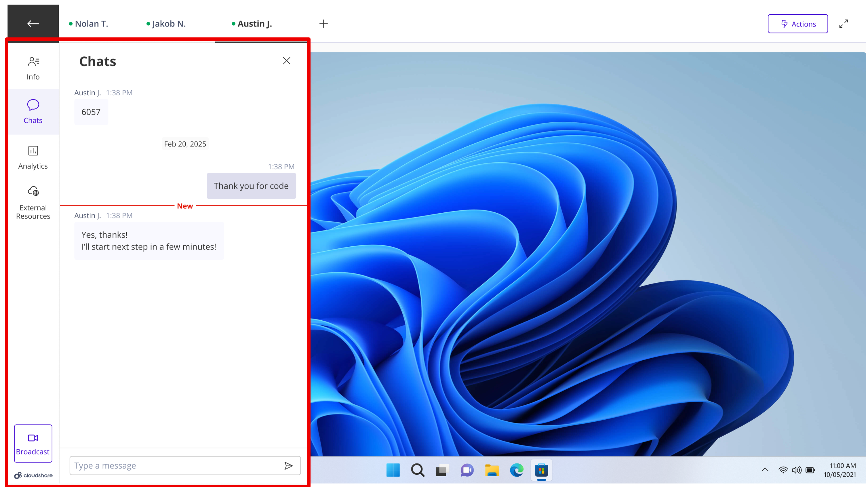Click the Actions button
The width and height of the screenshot is (868, 487).
click(797, 24)
